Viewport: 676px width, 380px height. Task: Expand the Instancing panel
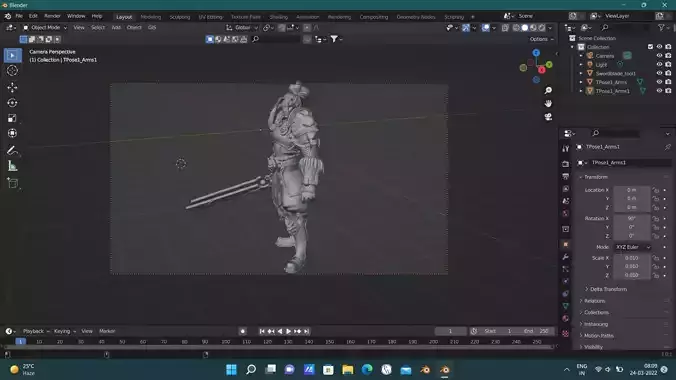coord(595,324)
